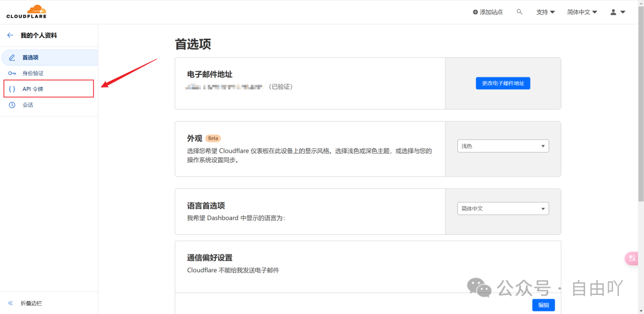Click the 语言首选项 heading
Viewport: 644px width, 314px height.
point(206,205)
